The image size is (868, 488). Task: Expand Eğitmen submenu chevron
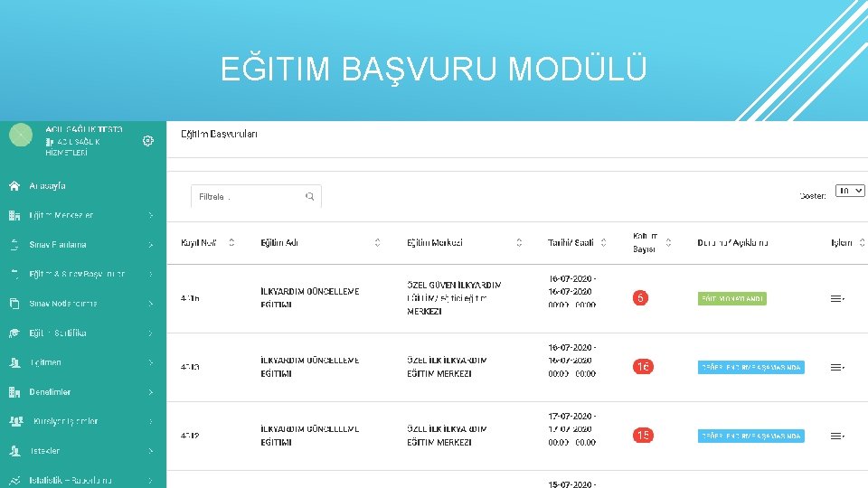coord(151,362)
